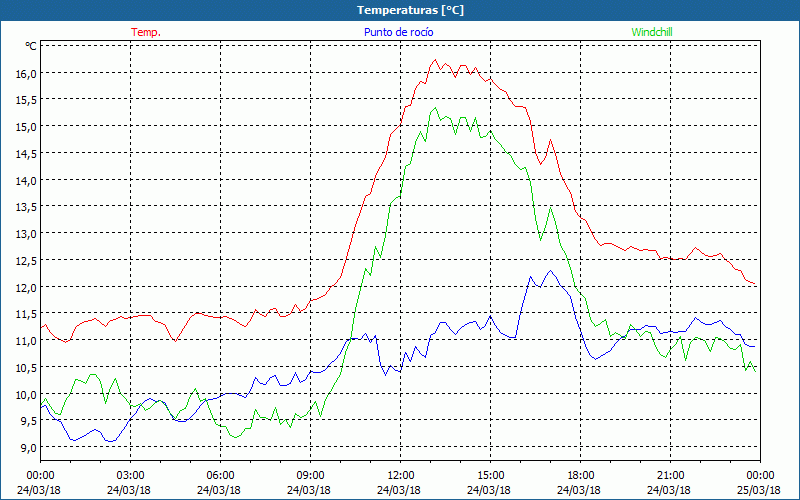Click the 11,5 y-axis value
The image size is (800, 500).
click(26, 313)
